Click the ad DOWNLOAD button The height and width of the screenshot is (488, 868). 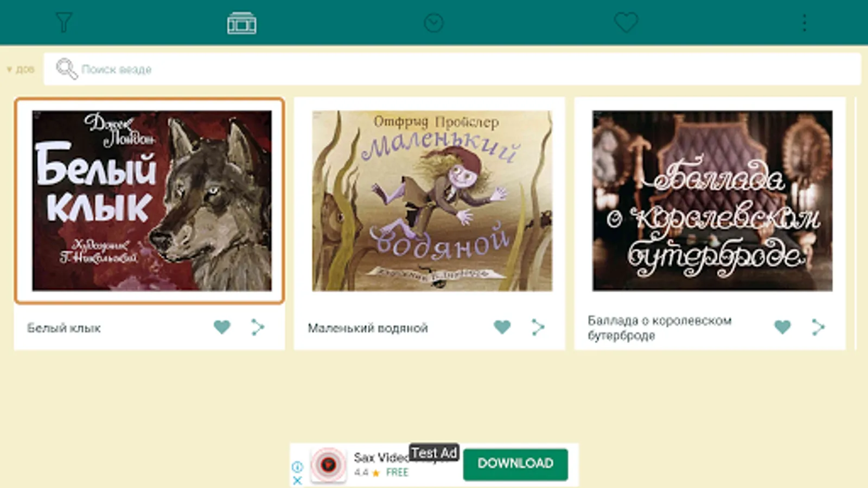click(515, 464)
